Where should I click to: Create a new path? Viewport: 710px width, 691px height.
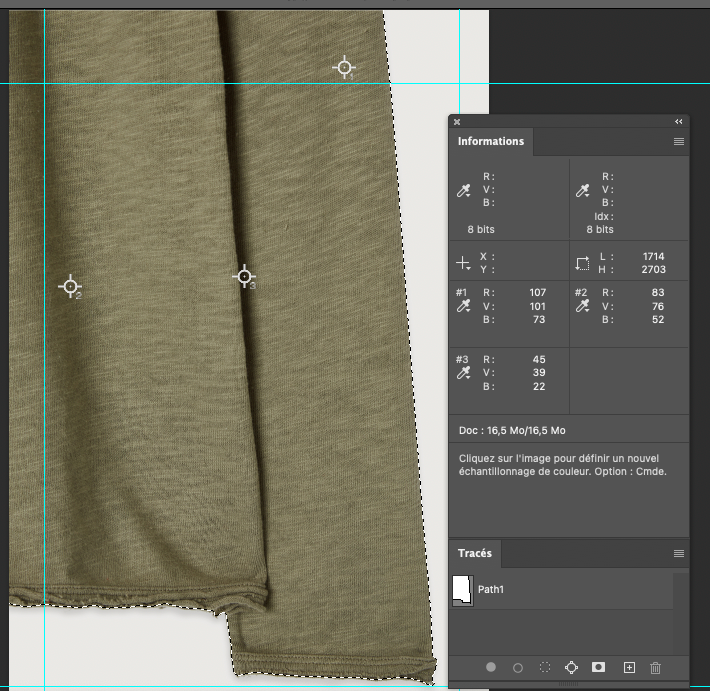click(629, 667)
